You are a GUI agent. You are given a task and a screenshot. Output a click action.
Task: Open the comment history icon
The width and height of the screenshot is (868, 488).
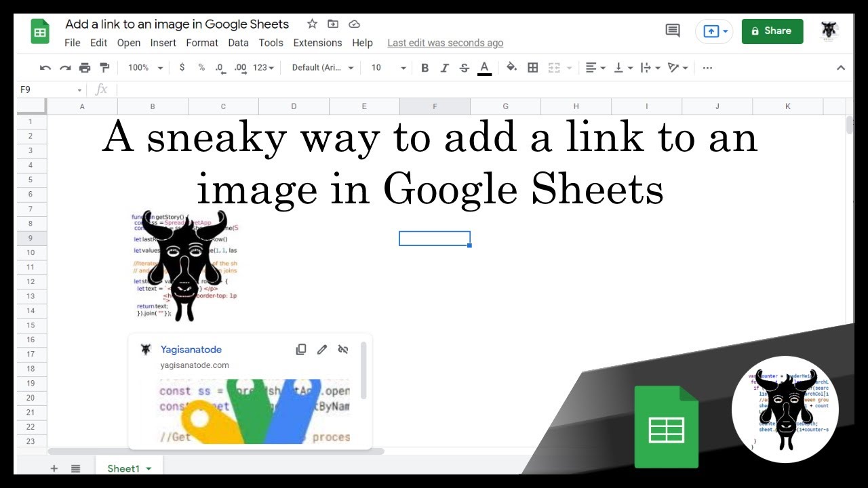[x=673, y=30]
